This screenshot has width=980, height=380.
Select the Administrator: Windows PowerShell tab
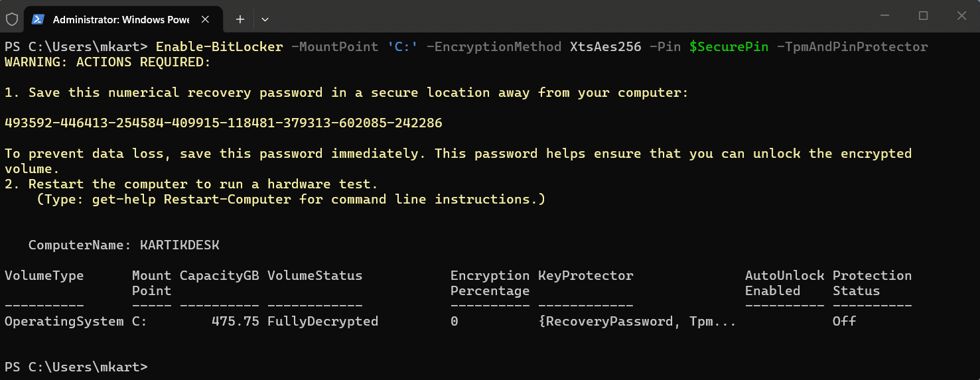pos(121,19)
